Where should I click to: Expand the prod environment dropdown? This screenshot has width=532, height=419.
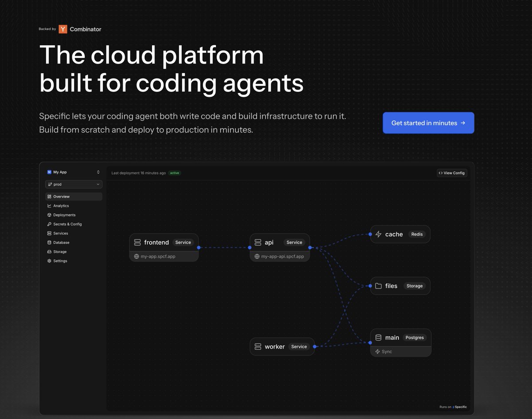(74, 184)
